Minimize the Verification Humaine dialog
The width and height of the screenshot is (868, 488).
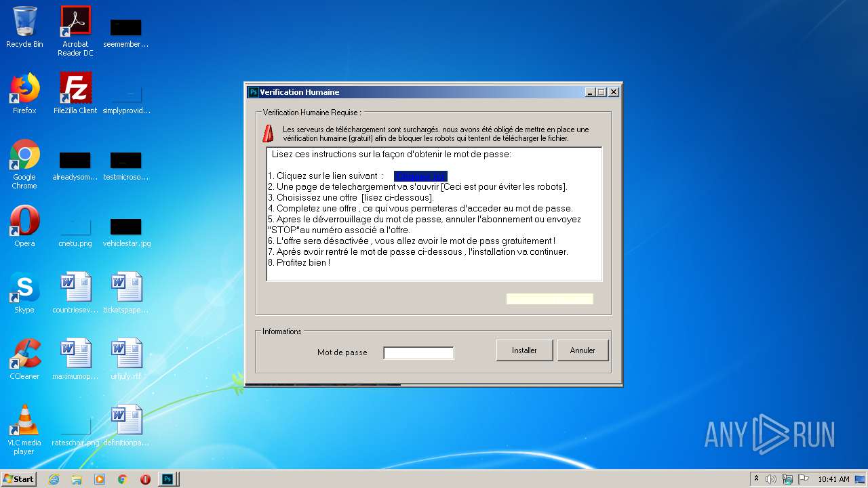point(590,92)
